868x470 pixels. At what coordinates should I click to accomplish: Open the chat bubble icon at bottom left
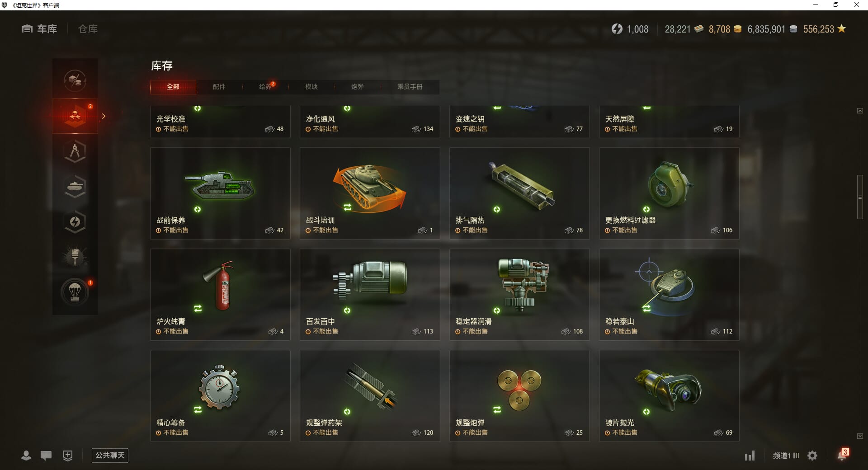[46, 456]
